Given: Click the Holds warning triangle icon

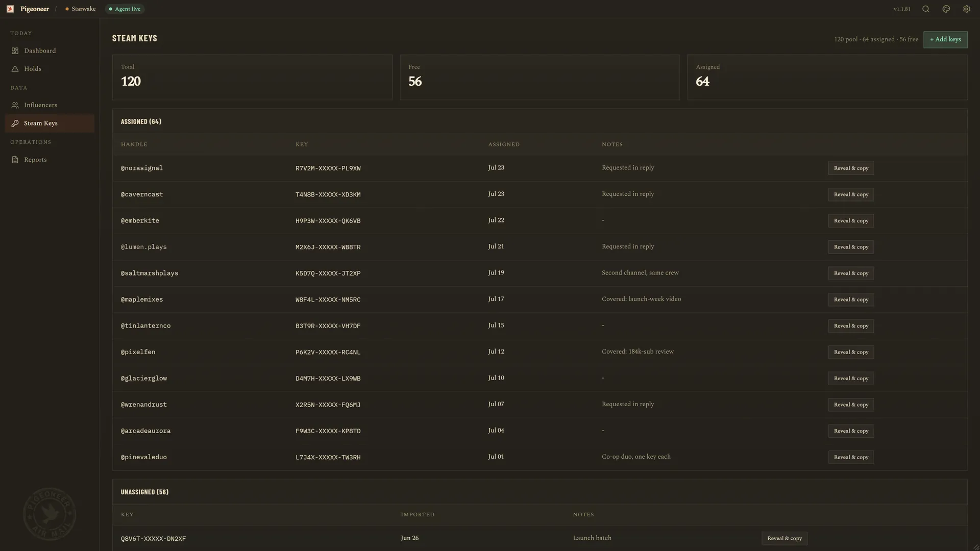Looking at the screenshot, I should pos(15,69).
